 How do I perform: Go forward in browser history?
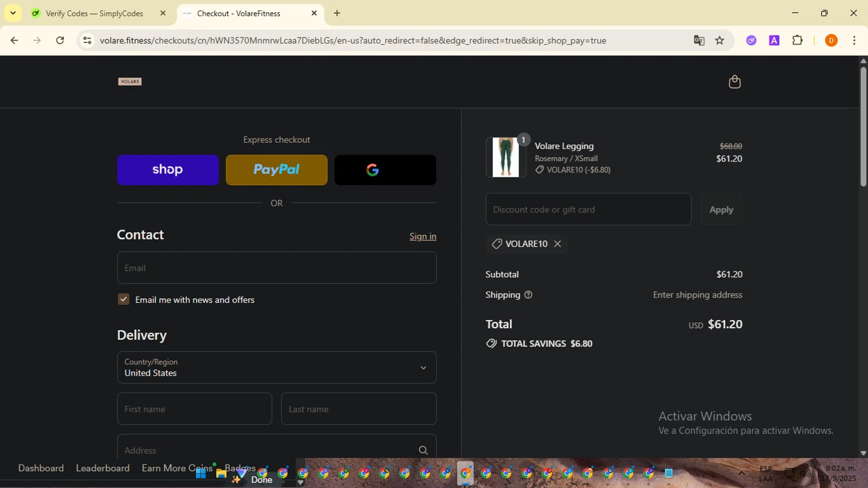click(37, 41)
